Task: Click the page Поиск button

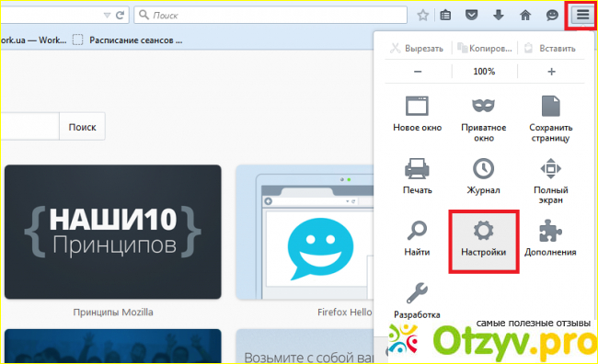Action: click(82, 127)
